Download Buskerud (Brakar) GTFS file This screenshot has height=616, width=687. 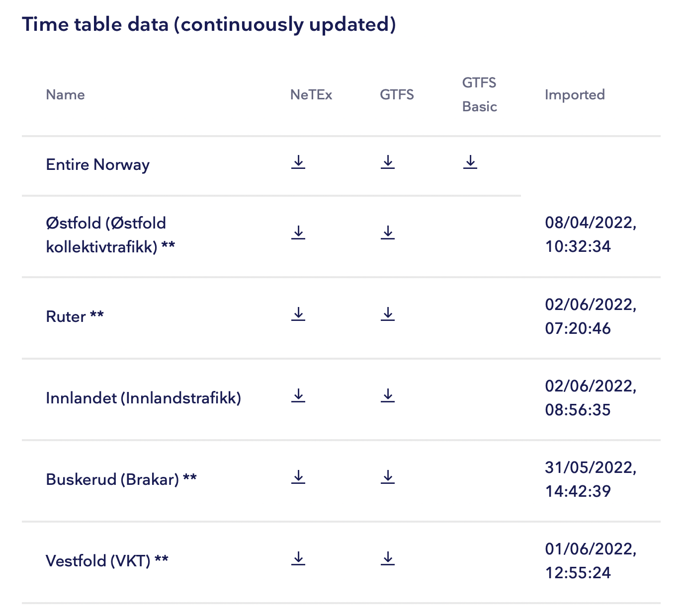coord(388,477)
